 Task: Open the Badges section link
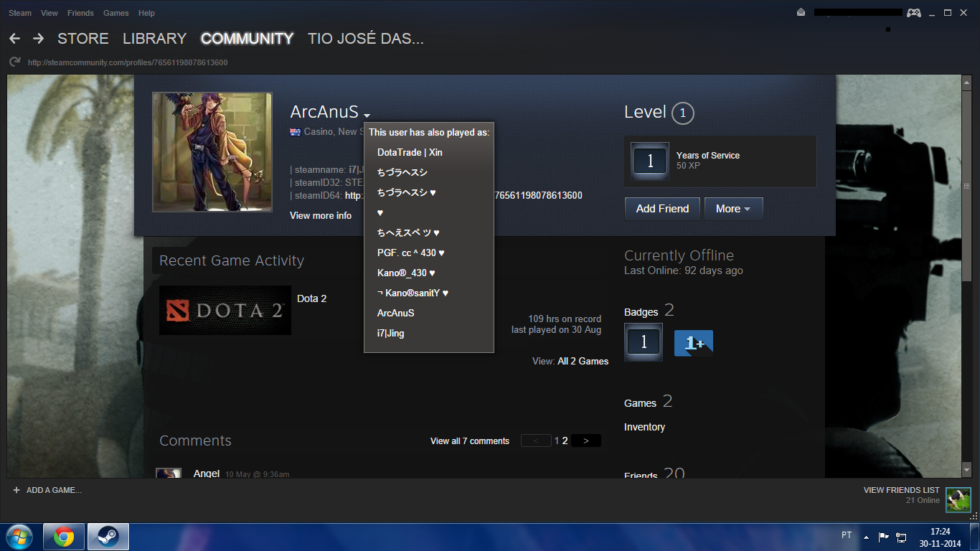click(641, 312)
